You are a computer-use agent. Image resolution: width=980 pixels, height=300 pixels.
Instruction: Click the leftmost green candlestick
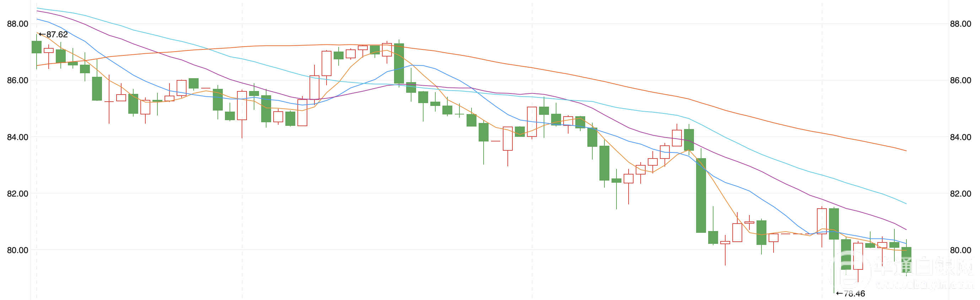tap(37, 47)
